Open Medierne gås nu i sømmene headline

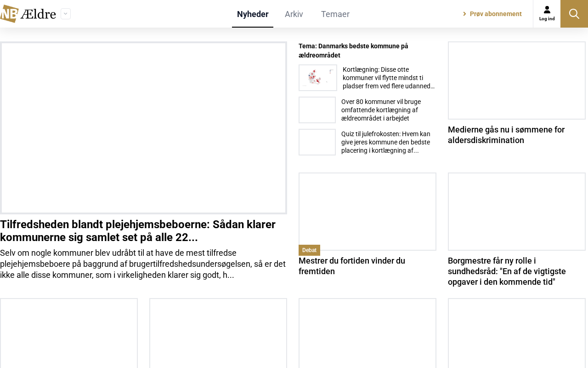point(506,135)
